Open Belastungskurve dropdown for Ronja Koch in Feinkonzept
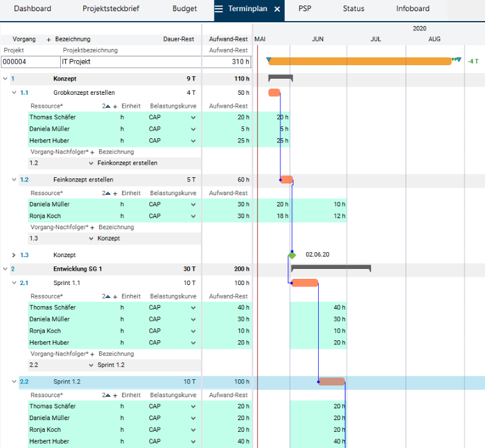The height and width of the screenshot is (448, 485). click(193, 216)
